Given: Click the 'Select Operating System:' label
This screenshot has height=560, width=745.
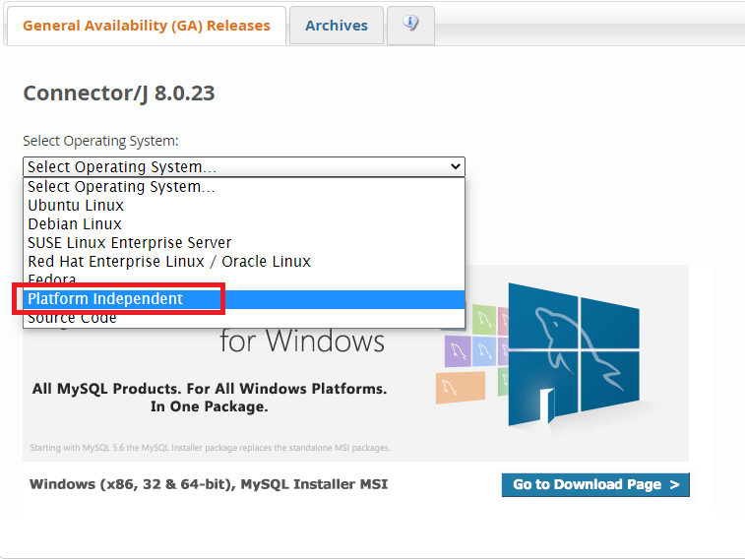Looking at the screenshot, I should [x=100, y=141].
